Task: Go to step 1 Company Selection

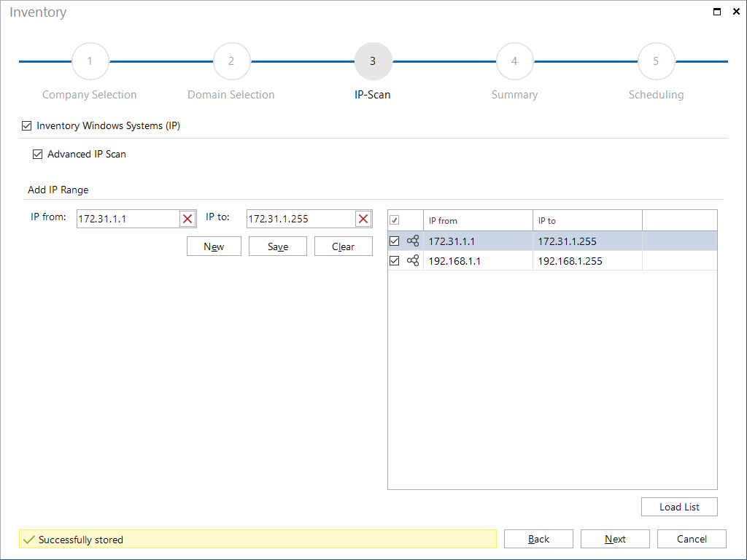Action: pos(90,61)
